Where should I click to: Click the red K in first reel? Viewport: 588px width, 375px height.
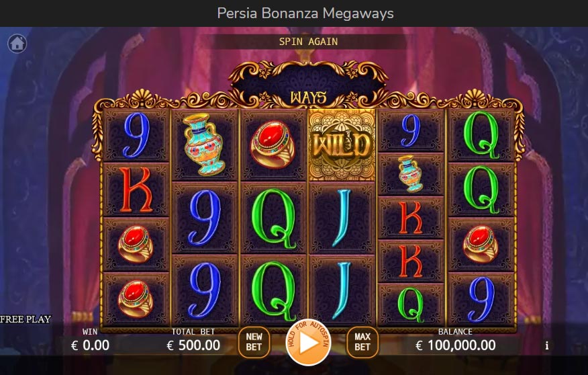pyautogui.click(x=136, y=190)
